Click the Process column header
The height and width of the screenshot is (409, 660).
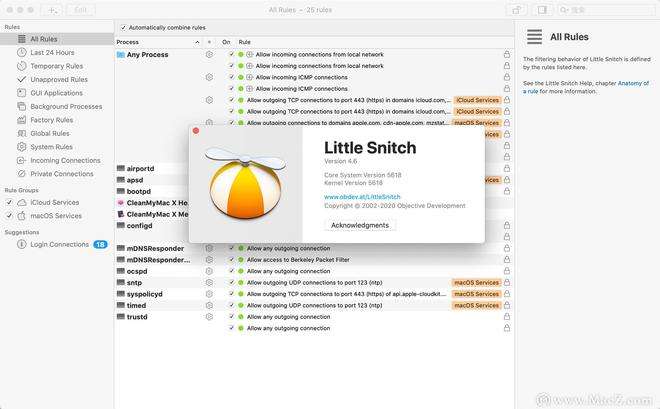128,42
